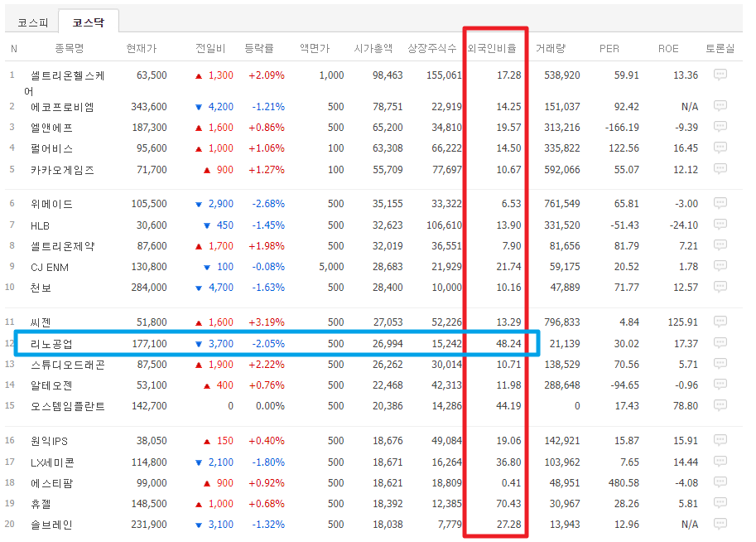Open stock page for 씨젠
The width and height of the screenshot is (756, 542).
[x=41, y=322]
